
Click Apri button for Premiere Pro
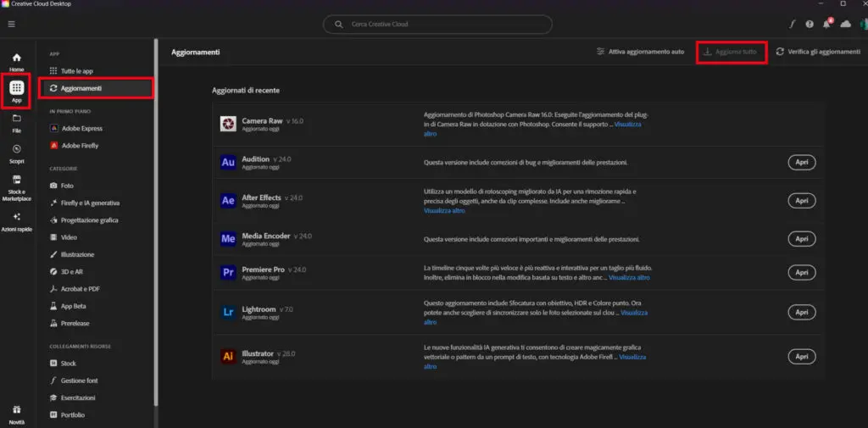pyautogui.click(x=802, y=272)
